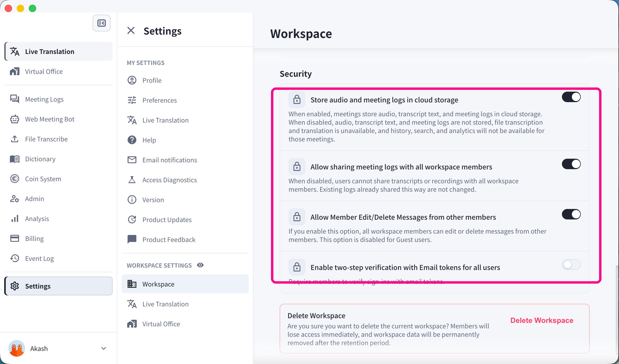The width and height of the screenshot is (619, 364).
Task: Open the Analysis page
Action: (59, 219)
